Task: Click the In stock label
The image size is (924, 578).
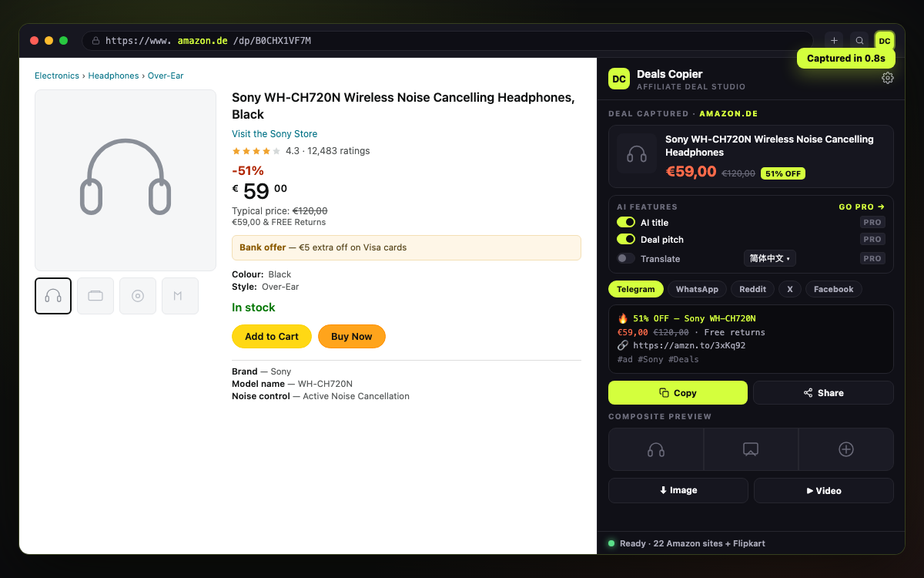Action: coord(253,307)
